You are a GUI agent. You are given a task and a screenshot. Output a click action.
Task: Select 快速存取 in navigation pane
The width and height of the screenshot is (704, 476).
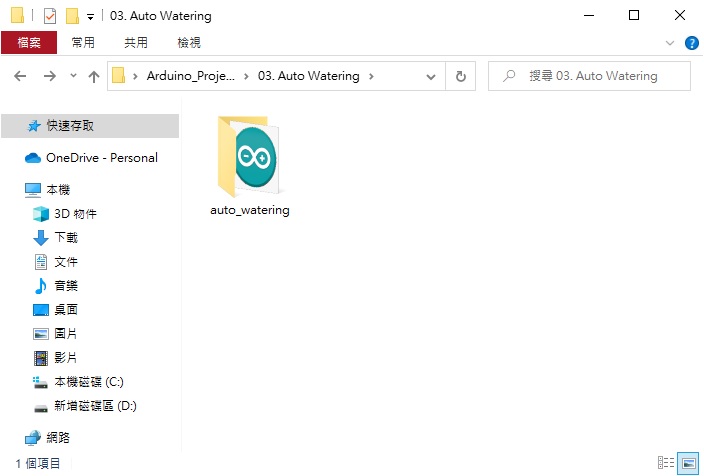point(90,126)
